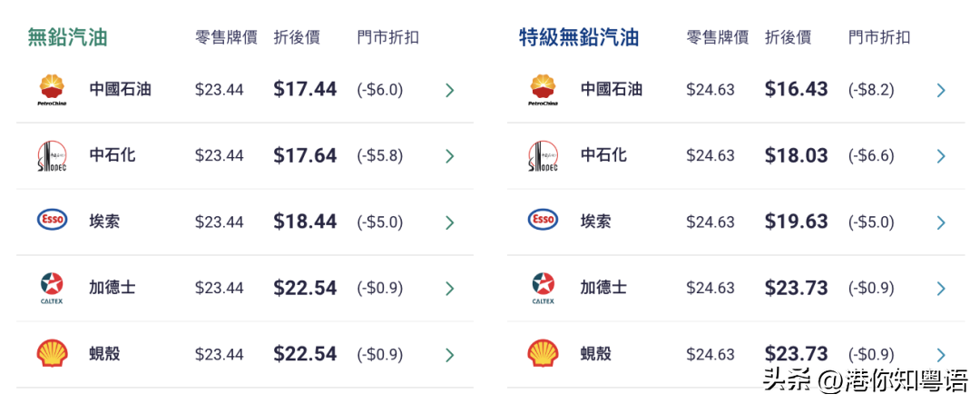Click 埃索 name in 無鉛汽油 list
Image resolution: width=980 pixels, height=404 pixels.
click(x=104, y=222)
